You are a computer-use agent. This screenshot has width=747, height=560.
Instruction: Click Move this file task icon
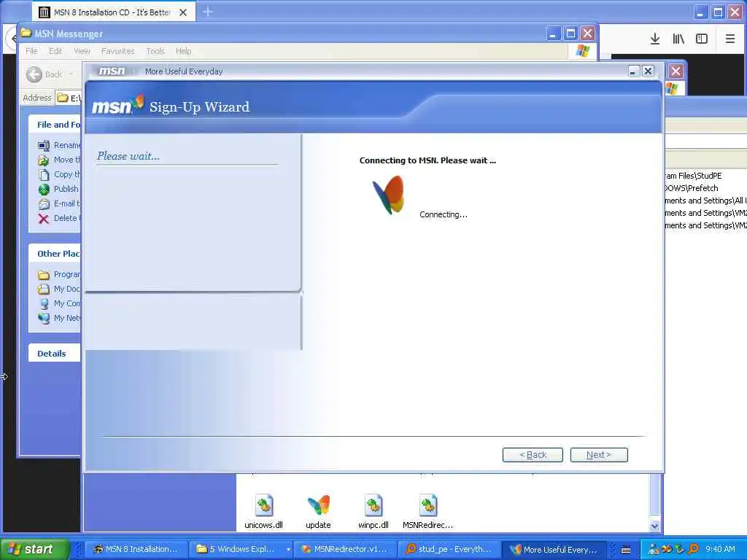43,160
